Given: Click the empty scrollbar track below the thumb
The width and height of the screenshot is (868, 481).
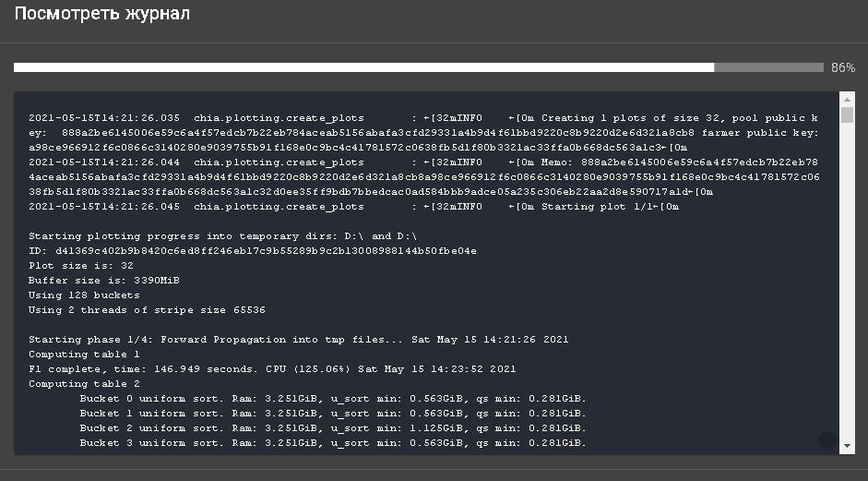Looking at the screenshot, I should coord(847,277).
